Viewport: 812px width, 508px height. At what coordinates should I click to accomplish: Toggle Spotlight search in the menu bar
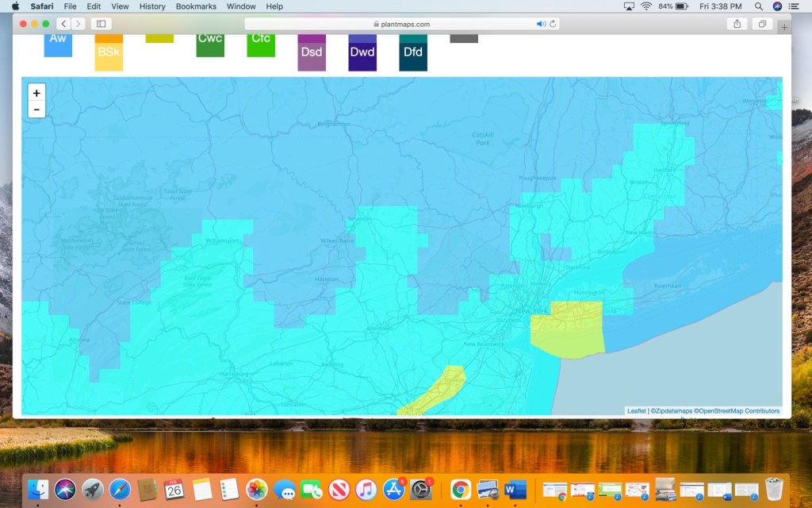click(759, 6)
